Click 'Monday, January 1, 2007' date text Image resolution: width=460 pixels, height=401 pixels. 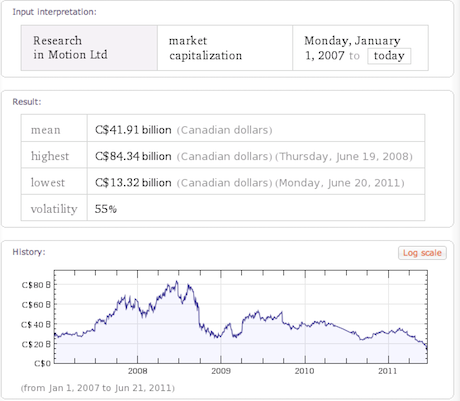click(x=352, y=48)
